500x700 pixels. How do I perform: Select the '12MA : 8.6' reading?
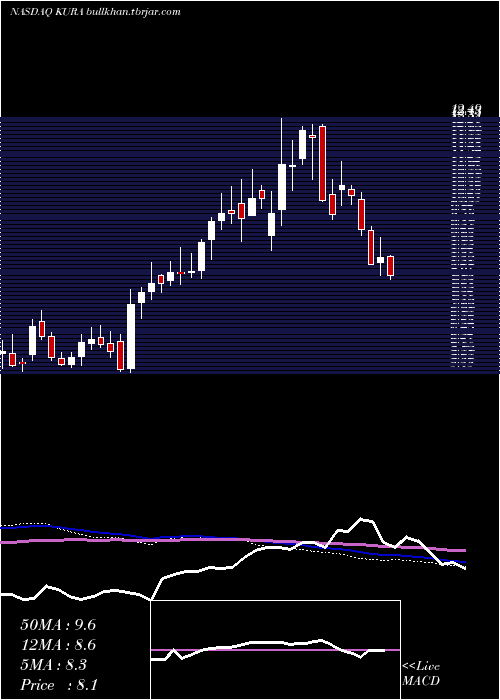(58, 645)
